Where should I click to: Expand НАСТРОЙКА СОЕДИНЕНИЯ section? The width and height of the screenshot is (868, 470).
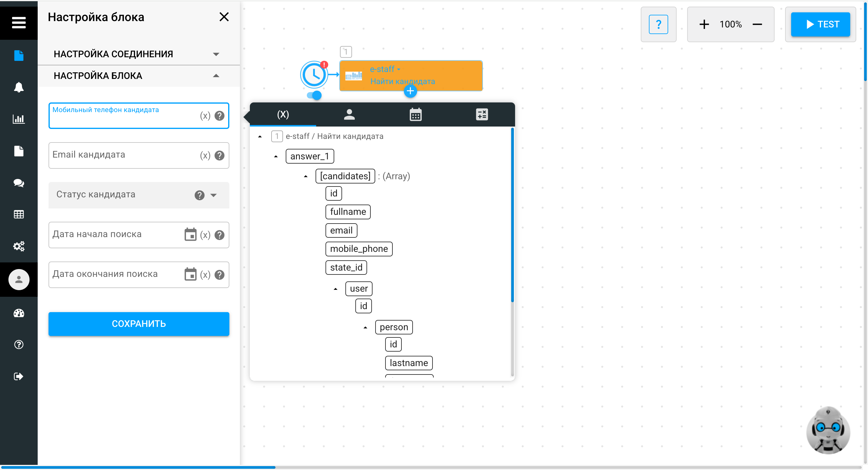216,54
